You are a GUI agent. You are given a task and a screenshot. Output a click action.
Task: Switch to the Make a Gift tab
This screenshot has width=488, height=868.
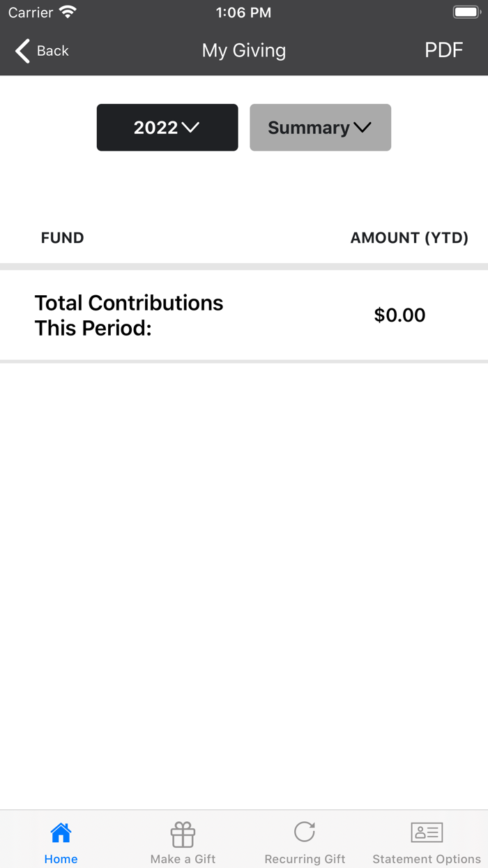pyautogui.click(x=183, y=859)
